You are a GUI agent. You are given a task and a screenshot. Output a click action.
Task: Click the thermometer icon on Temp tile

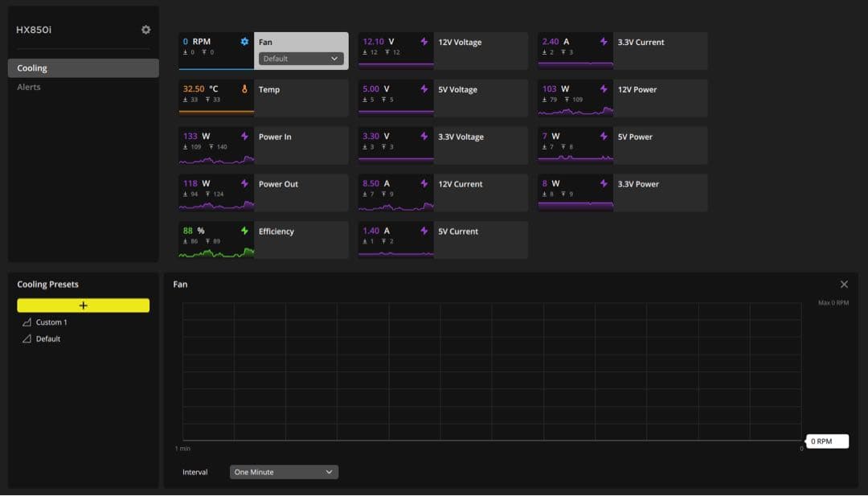click(x=244, y=89)
